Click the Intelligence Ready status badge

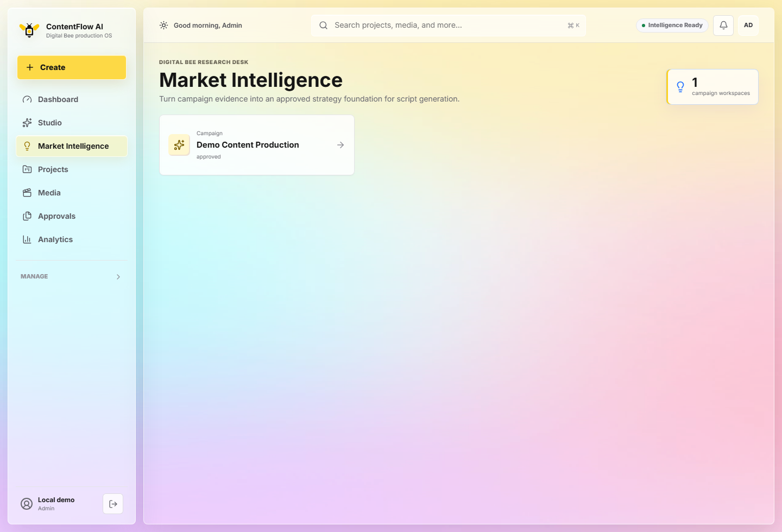pyautogui.click(x=672, y=26)
